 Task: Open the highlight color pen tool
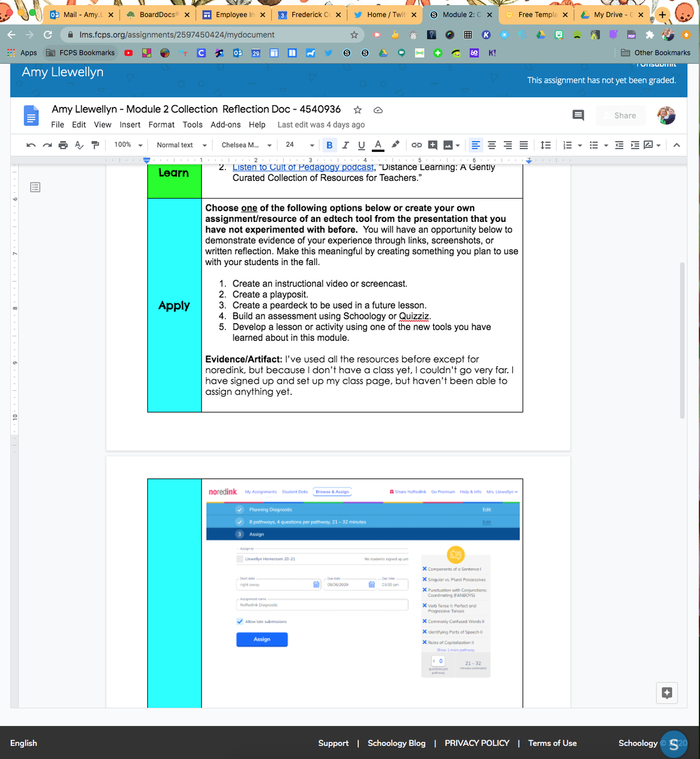(x=395, y=145)
